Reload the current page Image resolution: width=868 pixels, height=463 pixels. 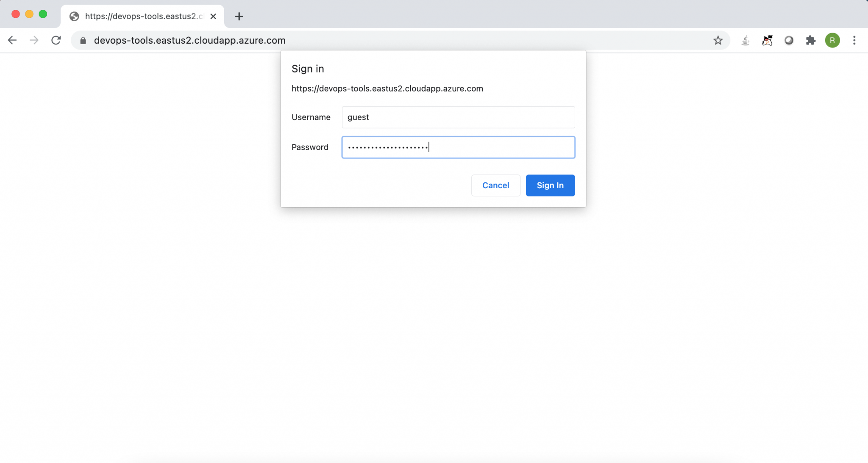click(x=56, y=40)
